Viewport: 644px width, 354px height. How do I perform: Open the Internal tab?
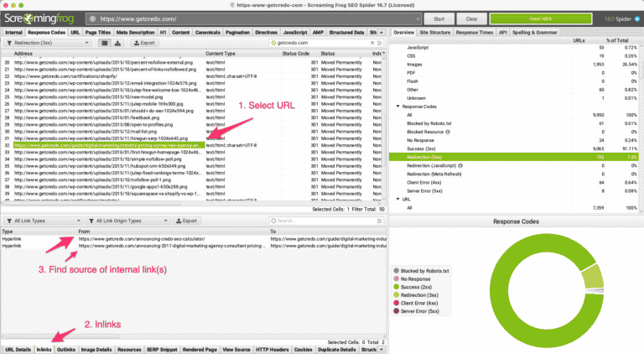(13, 32)
